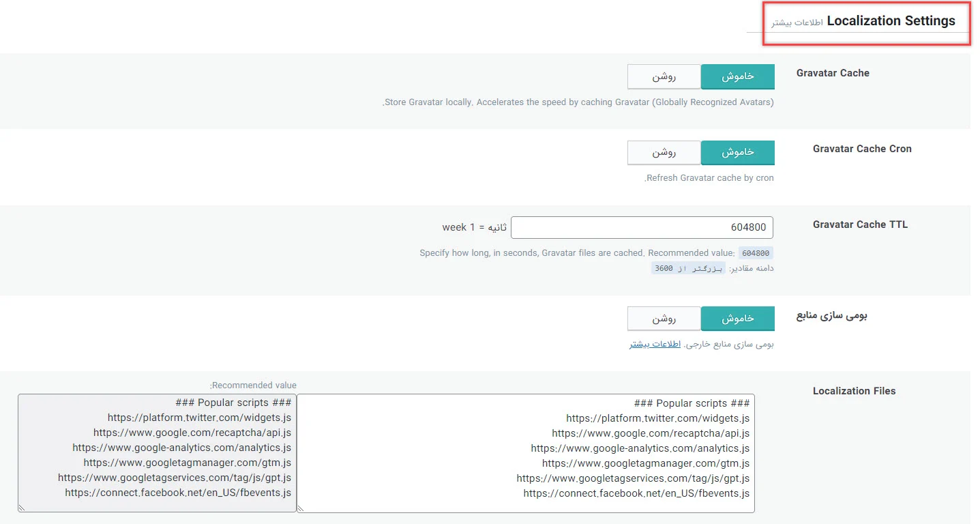Click recaptcha api.js line in Recommended value box
This screenshot has height=524, width=980.
click(x=192, y=433)
